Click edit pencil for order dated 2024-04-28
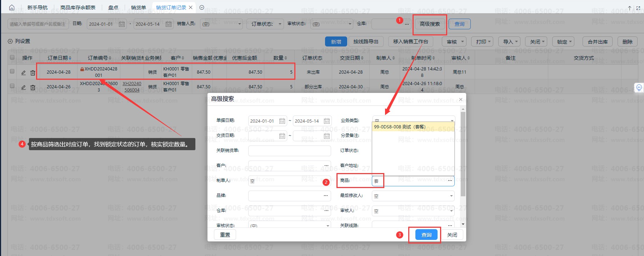This screenshot has height=256, width=644. pyautogui.click(x=24, y=73)
